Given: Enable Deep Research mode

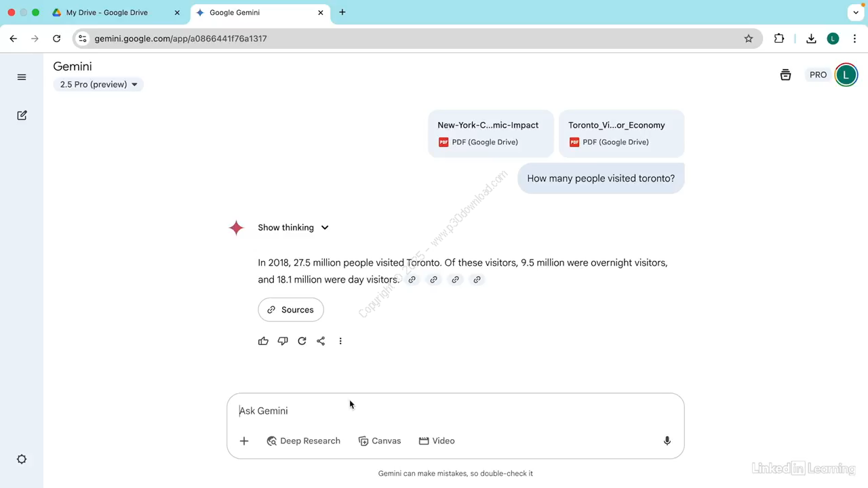Looking at the screenshot, I should (x=303, y=441).
